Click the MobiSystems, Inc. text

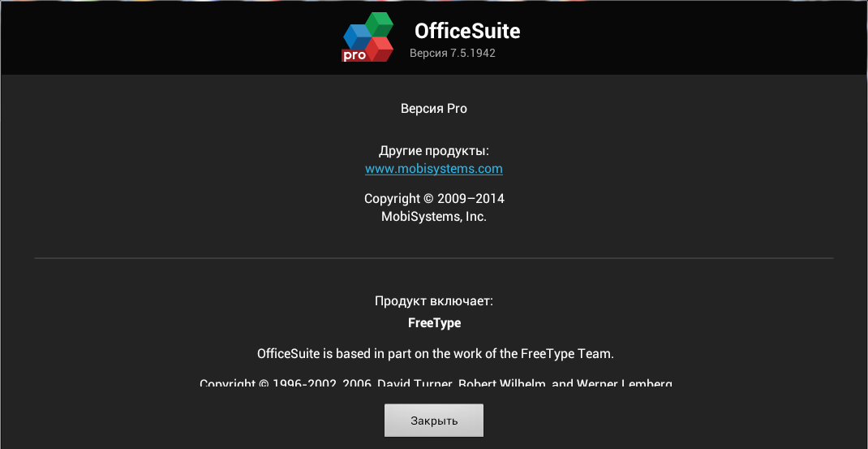[x=434, y=217]
